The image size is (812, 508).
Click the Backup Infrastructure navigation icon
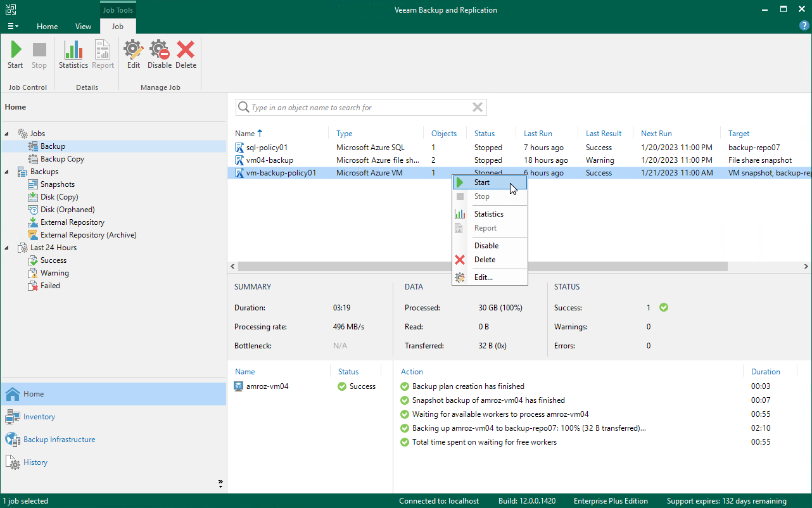coord(13,440)
